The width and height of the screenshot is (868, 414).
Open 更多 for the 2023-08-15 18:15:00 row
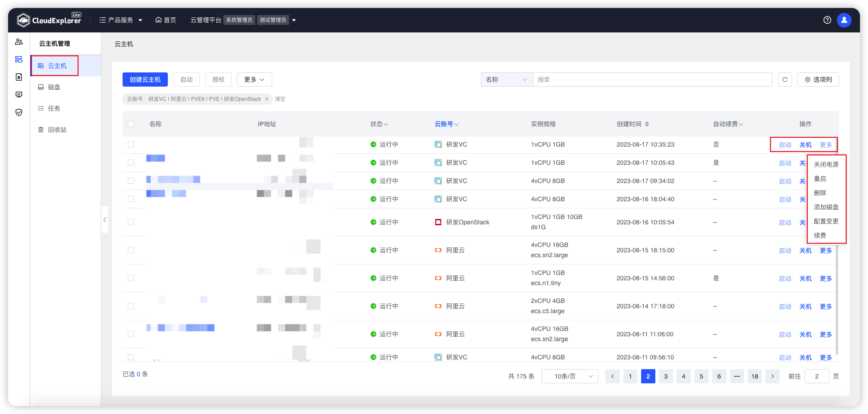point(826,251)
